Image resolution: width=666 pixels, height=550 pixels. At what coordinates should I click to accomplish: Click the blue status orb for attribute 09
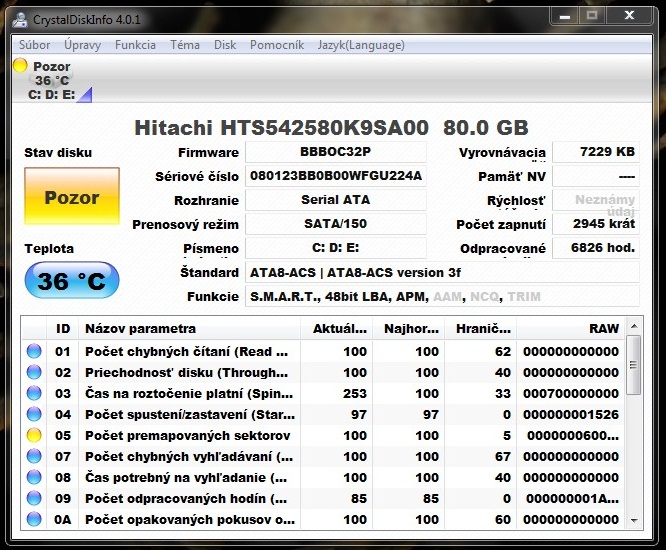point(35,498)
